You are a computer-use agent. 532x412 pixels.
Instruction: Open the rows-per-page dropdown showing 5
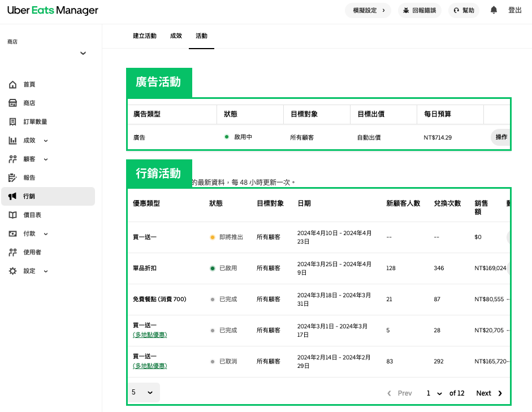(x=143, y=393)
